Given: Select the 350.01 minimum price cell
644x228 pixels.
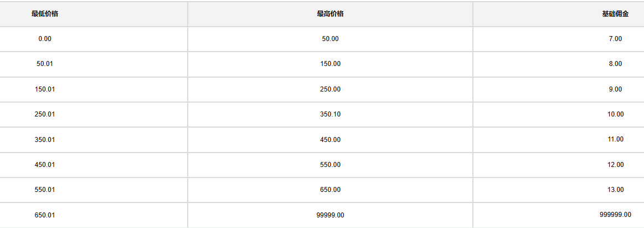Looking at the screenshot, I should (45, 140).
